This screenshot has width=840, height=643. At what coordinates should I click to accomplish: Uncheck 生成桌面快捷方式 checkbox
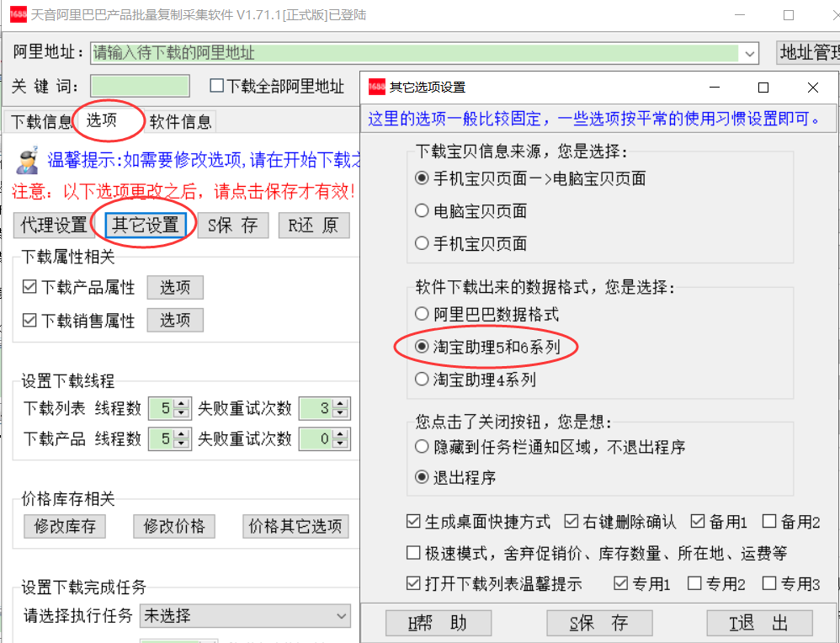click(x=413, y=522)
